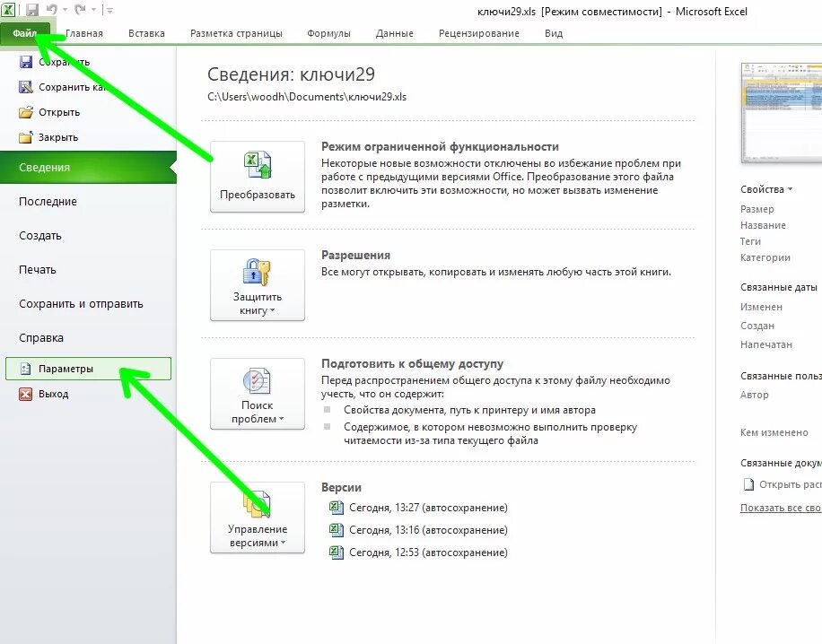Click the Режим ограниченной функциональности heading

(x=440, y=147)
